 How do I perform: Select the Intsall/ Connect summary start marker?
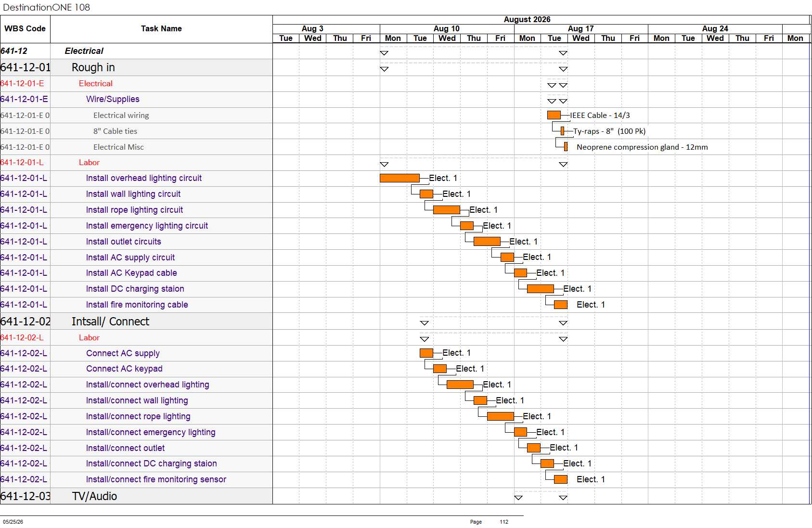pos(424,323)
